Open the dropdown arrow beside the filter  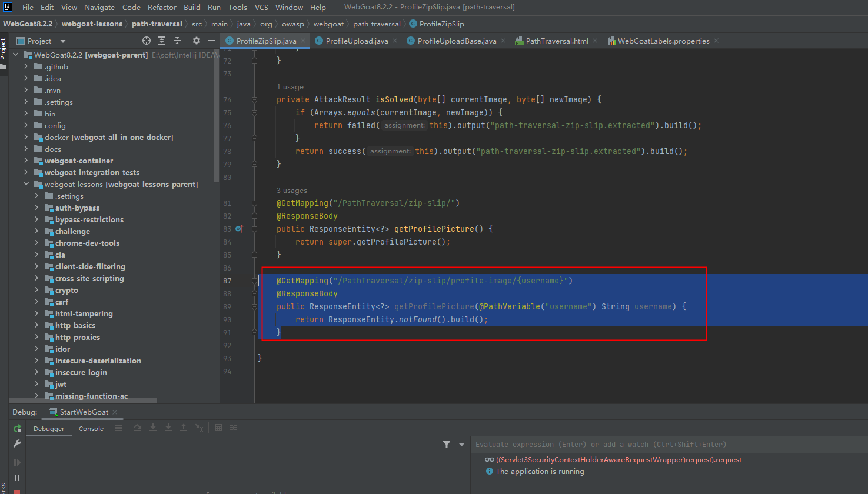point(461,445)
